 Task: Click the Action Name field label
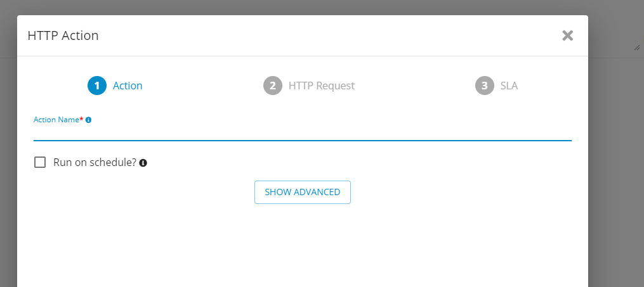[56, 120]
